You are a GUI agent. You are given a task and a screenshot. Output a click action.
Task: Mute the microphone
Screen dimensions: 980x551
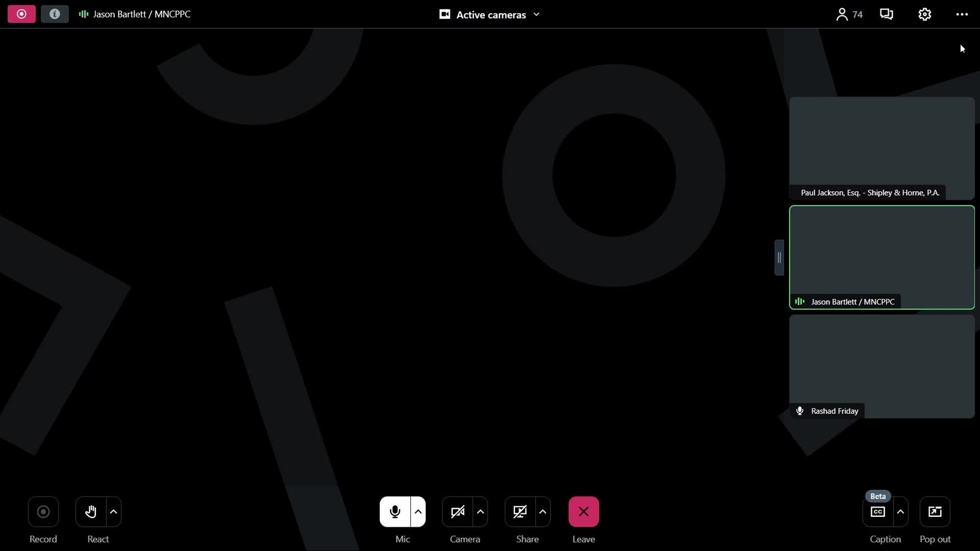[x=395, y=511]
